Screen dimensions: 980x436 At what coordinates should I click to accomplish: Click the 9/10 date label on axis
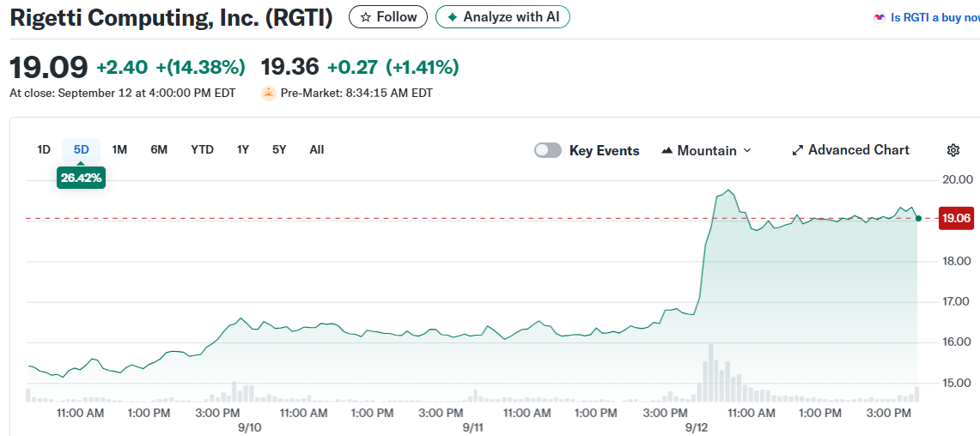[249, 427]
